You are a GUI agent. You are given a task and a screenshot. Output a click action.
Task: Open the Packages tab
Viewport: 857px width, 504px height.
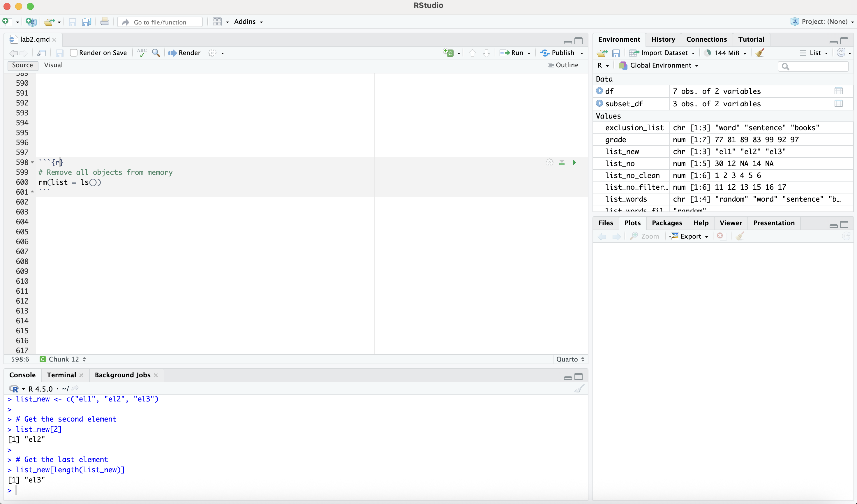pos(666,223)
